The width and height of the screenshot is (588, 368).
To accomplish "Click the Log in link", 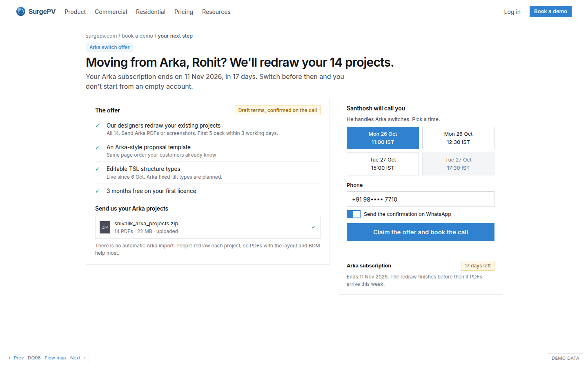I will [512, 12].
